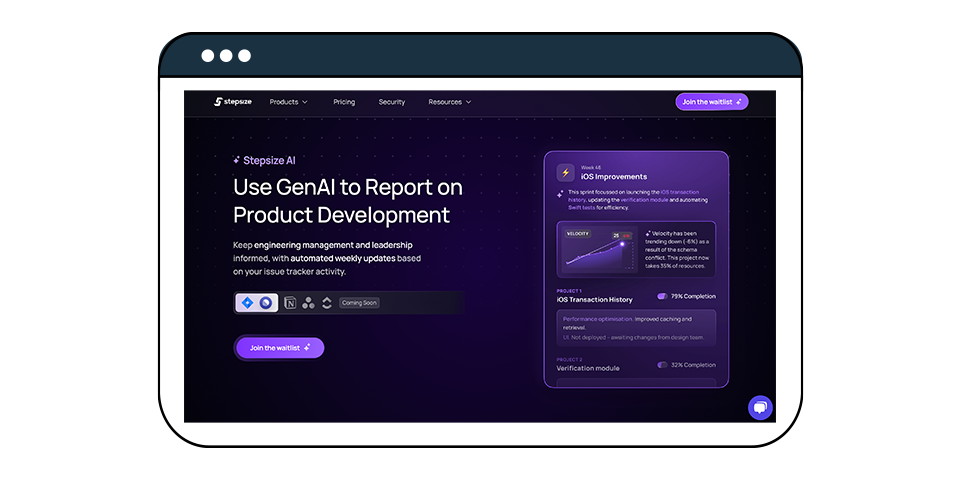This screenshot has width=960, height=480.
Task: Click the iOS Improvements title
Action: 613,176
